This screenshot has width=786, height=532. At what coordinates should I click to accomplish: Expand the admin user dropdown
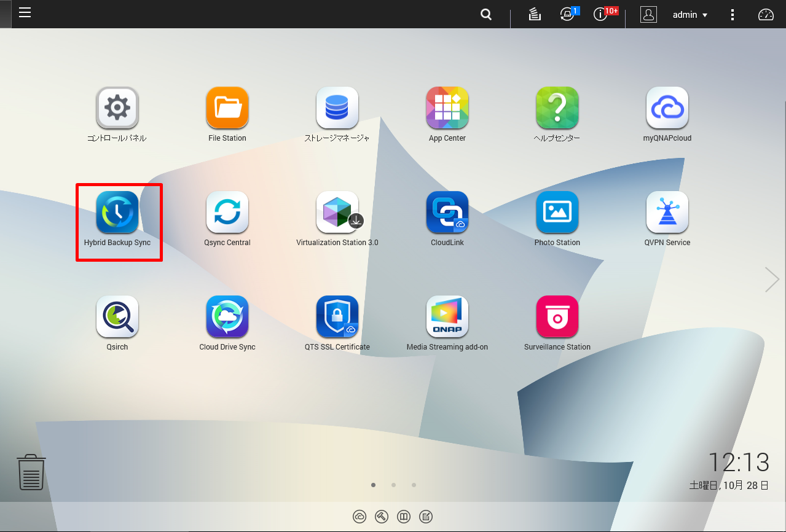[x=690, y=15]
